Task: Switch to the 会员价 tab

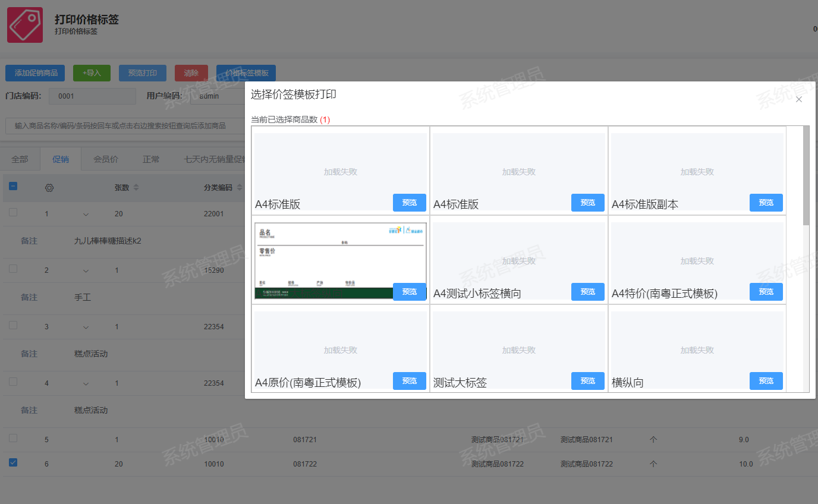Action: [x=106, y=159]
